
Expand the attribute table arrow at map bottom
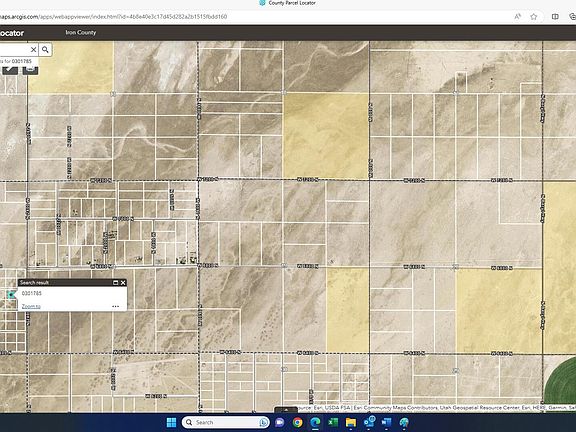coord(286,409)
